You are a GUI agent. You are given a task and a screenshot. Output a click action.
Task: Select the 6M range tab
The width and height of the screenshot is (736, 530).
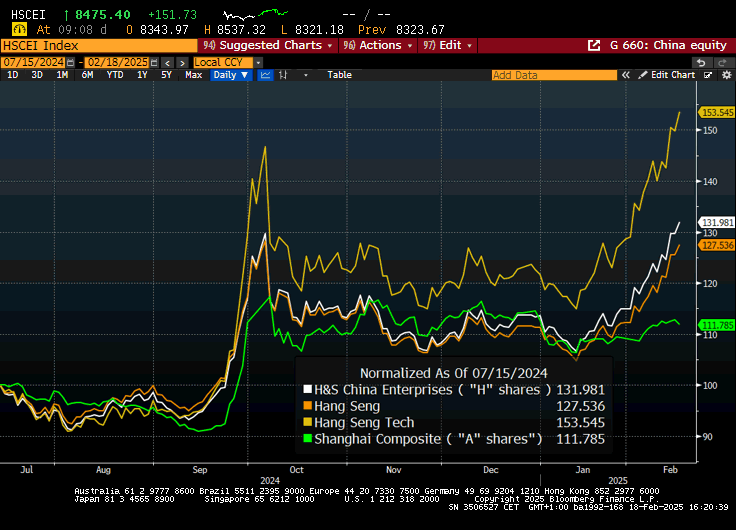pyautogui.click(x=87, y=75)
